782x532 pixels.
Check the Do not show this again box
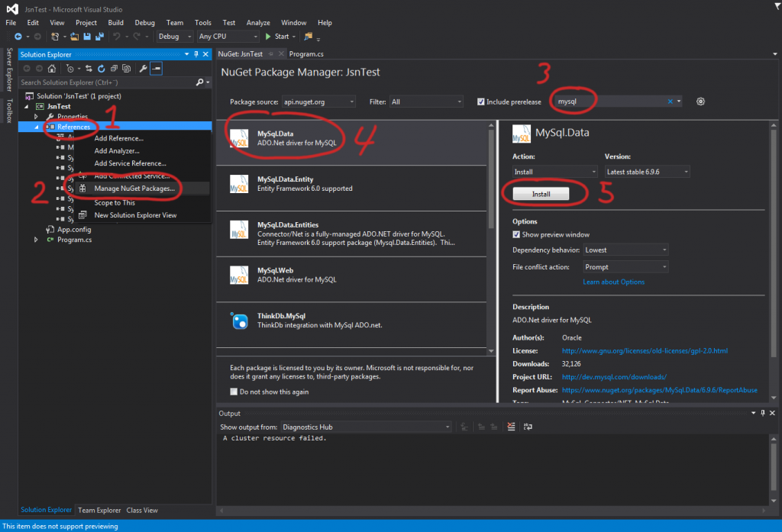click(x=234, y=392)
